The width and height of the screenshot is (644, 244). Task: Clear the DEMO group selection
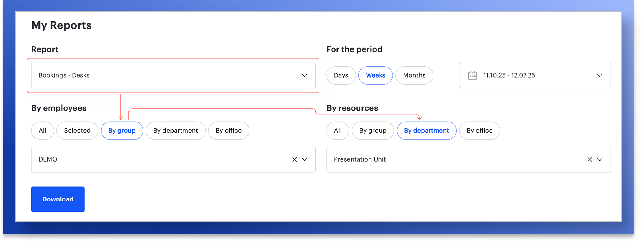point(295,159)
